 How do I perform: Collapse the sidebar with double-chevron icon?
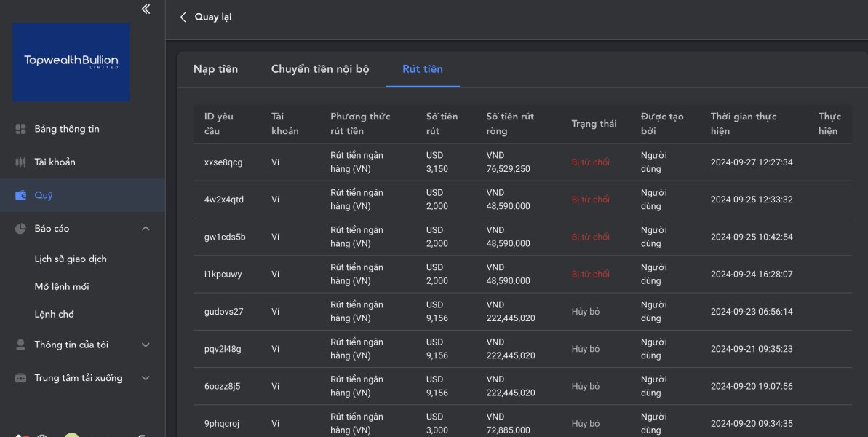pos(146,9)
